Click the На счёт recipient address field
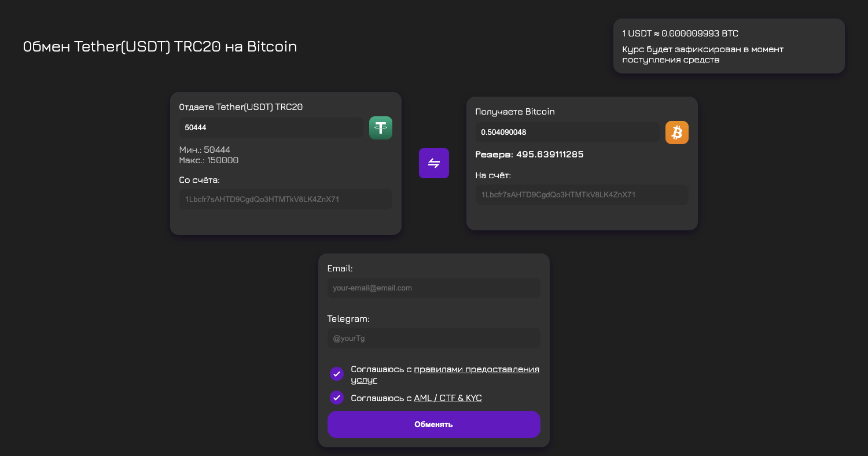This screenshot has width=868, height=456. pos(582,194)
